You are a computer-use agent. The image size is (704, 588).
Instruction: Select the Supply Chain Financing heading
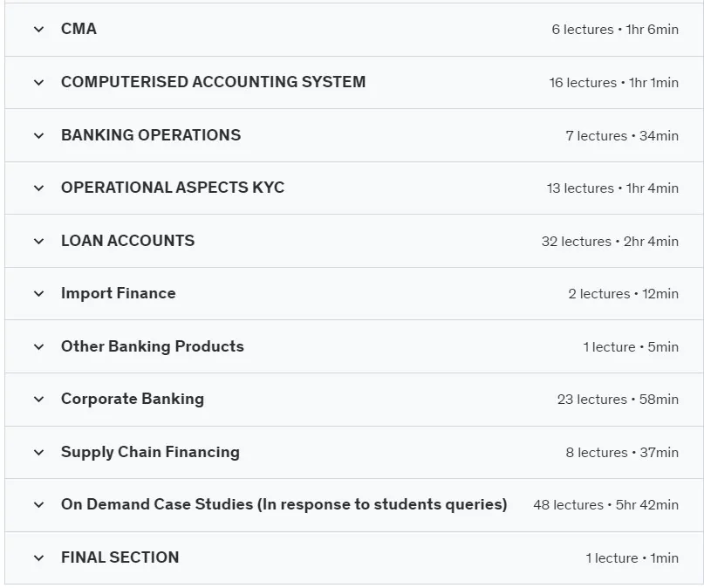(150, 452)
